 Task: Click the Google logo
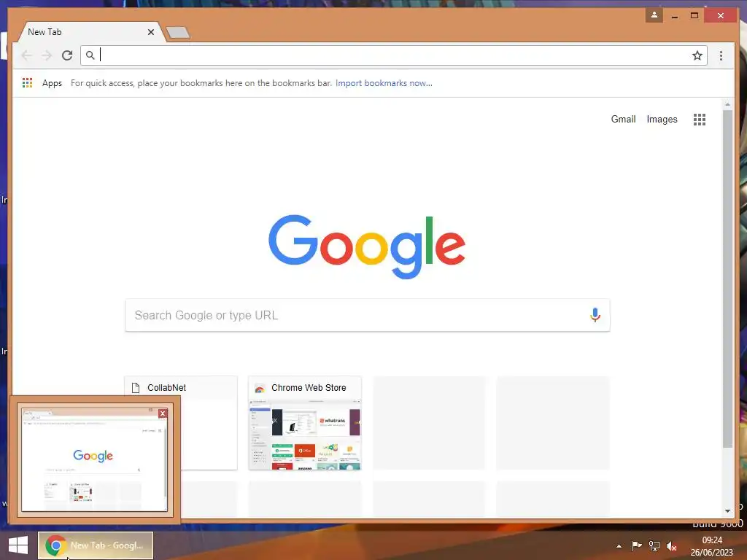[x=367, y=246]
